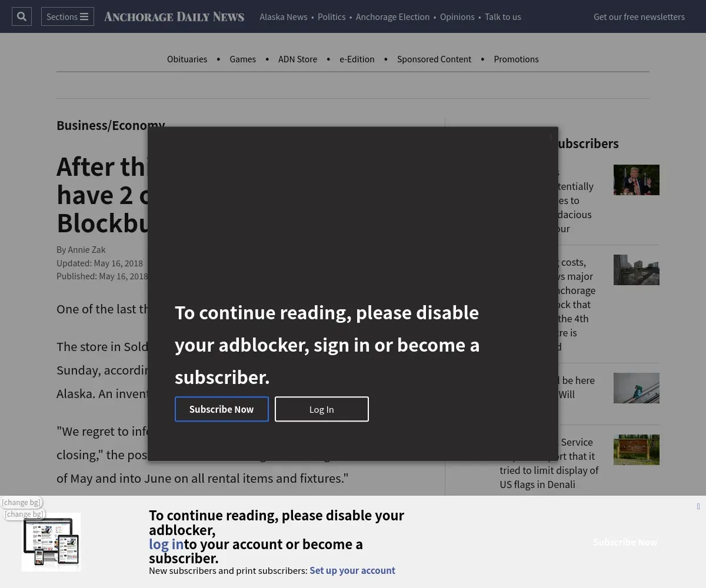Click Set up your account link

coord(352,570)
